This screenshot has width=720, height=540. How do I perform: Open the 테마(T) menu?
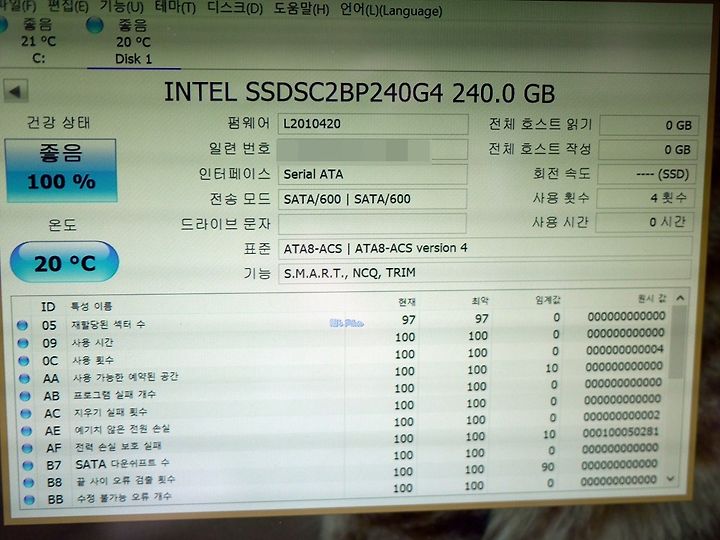175,7
